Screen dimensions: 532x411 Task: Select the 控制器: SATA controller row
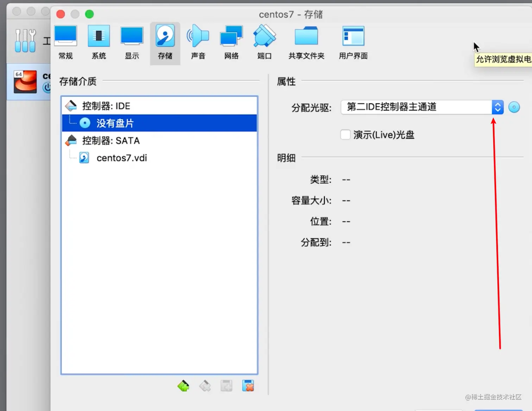pos(159,140)
